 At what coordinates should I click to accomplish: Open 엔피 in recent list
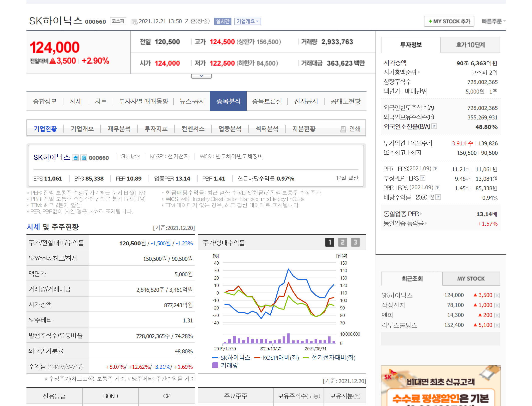pos(387,315)
